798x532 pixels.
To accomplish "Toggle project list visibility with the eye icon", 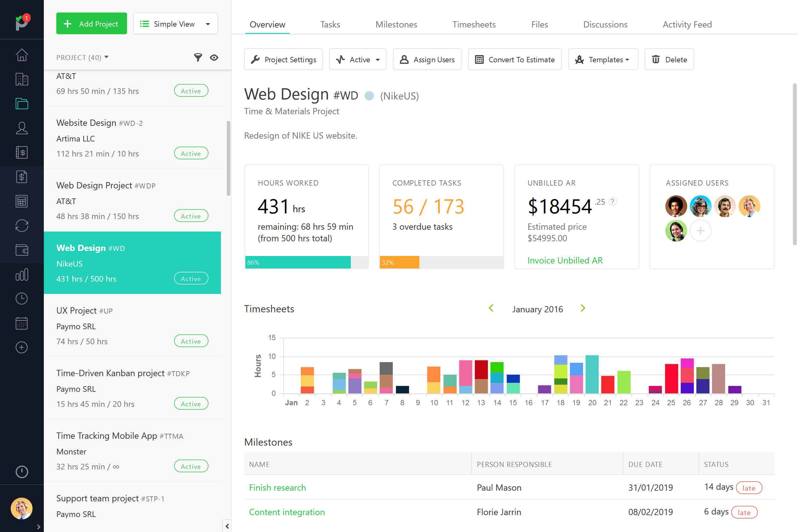I will pos(214,58).
